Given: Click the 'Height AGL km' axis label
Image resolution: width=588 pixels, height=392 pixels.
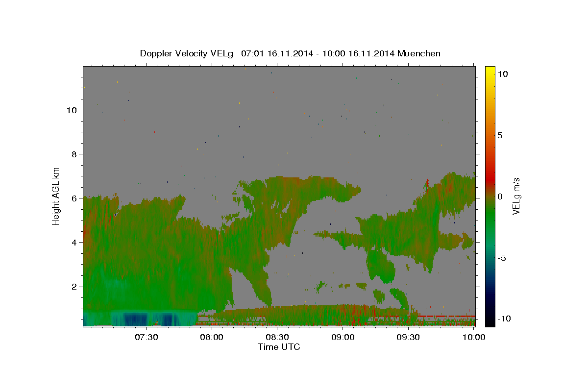Looking at the screenshot, I should coord(56,196).
